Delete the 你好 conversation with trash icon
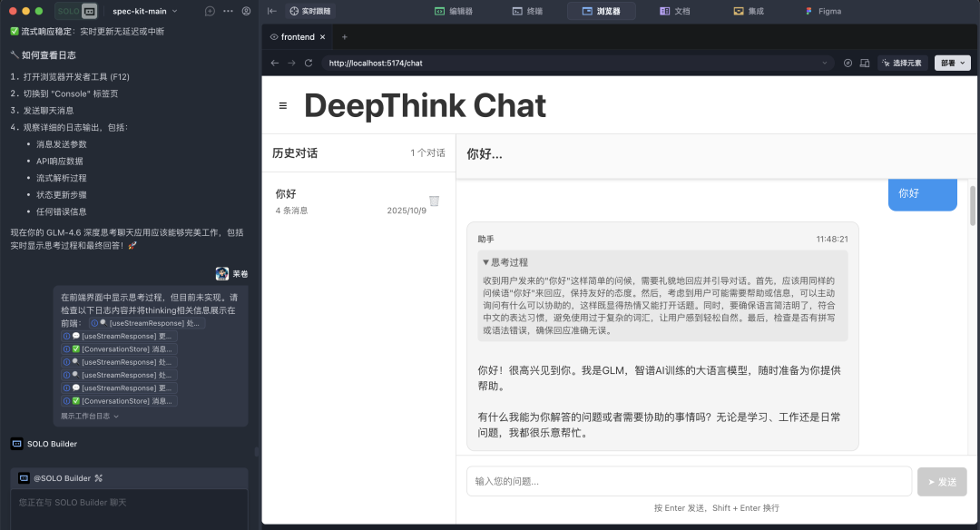The image size is (980, 530). pos(434,201)
